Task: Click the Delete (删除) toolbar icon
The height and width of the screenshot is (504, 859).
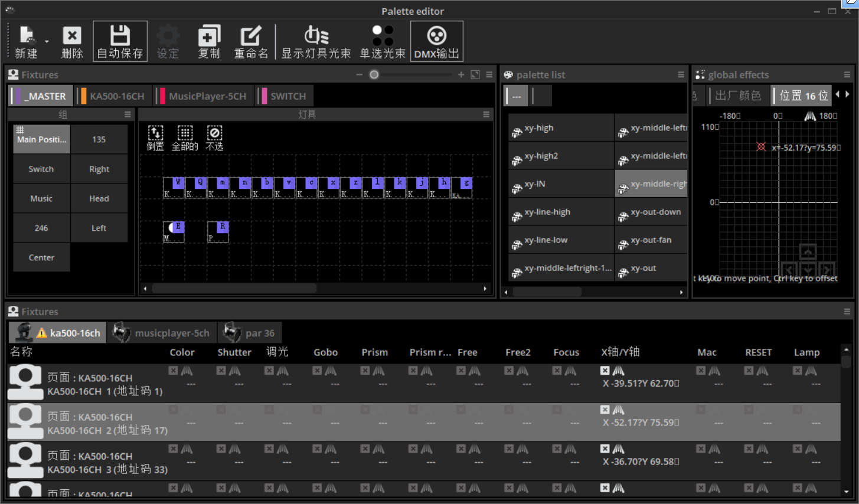Action: click(x=72, y=41)
